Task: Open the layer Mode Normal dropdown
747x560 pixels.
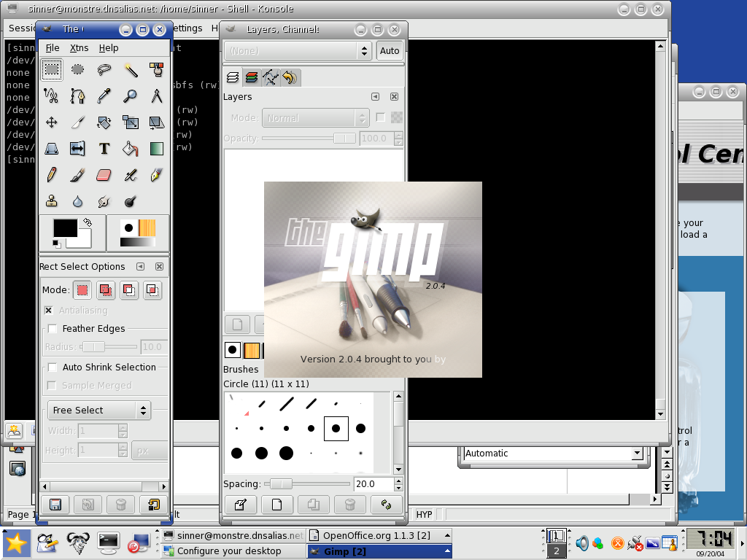Action: pos(315,118)
